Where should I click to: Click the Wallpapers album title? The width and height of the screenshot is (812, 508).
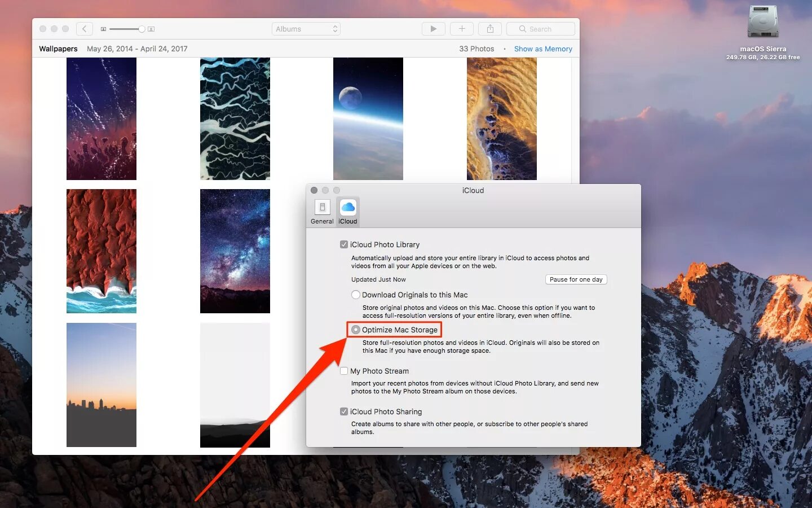pyautogui.click(x=58, y=49)
